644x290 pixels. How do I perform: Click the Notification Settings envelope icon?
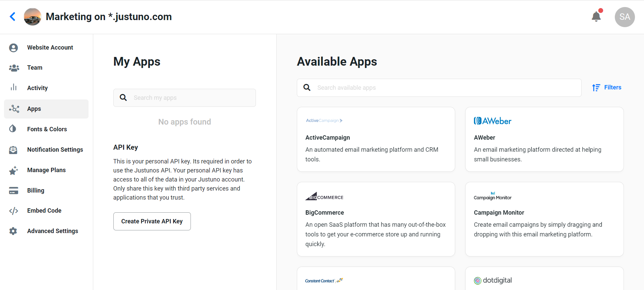coord(13,150)
